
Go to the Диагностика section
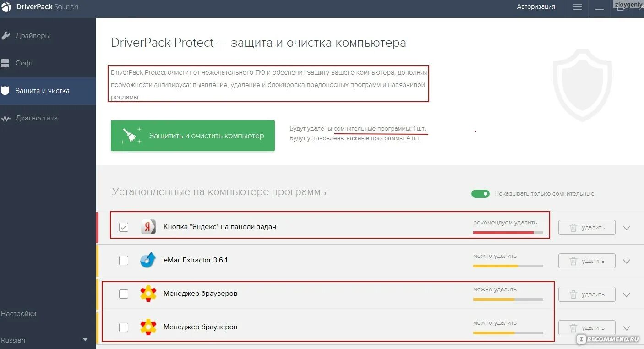click(x=48, y=118)
